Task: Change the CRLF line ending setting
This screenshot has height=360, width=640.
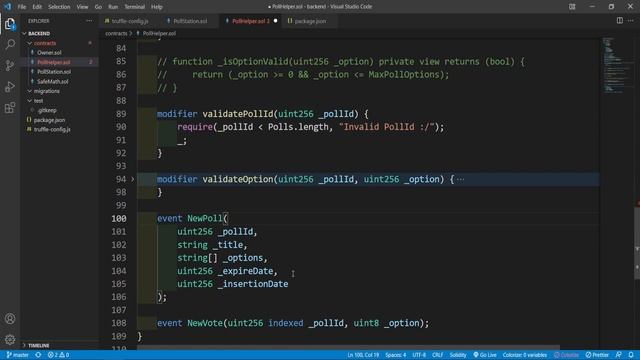Action: [x=438, y=355]
